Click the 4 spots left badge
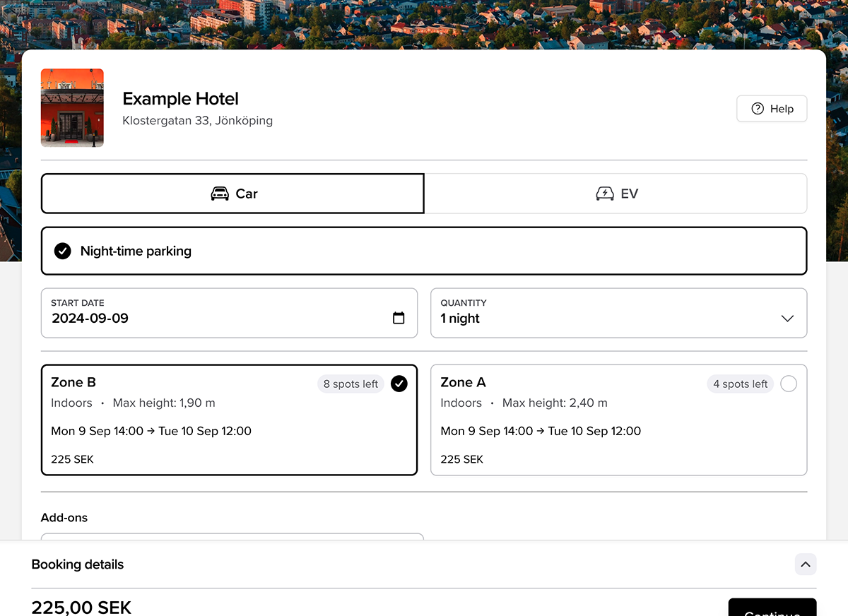This screenshot has width=848, height=616. [741, 384]
